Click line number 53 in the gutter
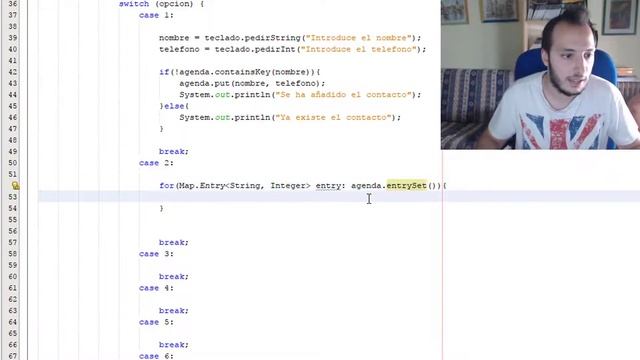This screenshot has height=360, width=640. pyautogui.click(x=13, y=197)
